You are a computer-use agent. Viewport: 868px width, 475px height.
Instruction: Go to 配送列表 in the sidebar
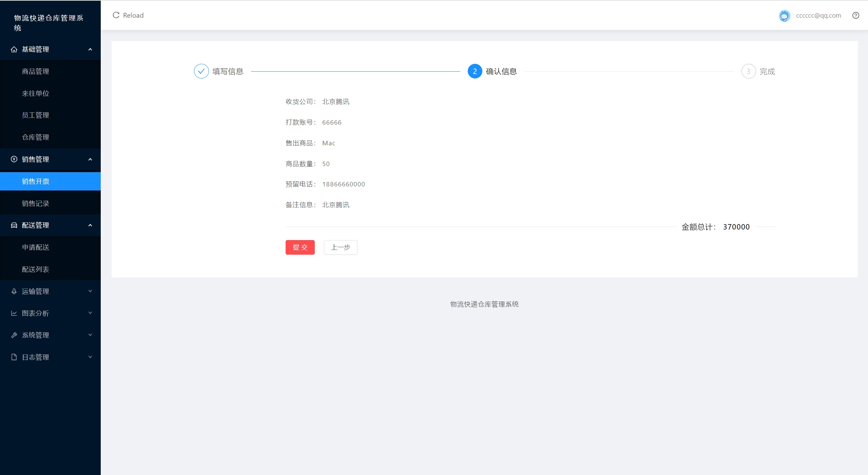[x=36, y=270]
